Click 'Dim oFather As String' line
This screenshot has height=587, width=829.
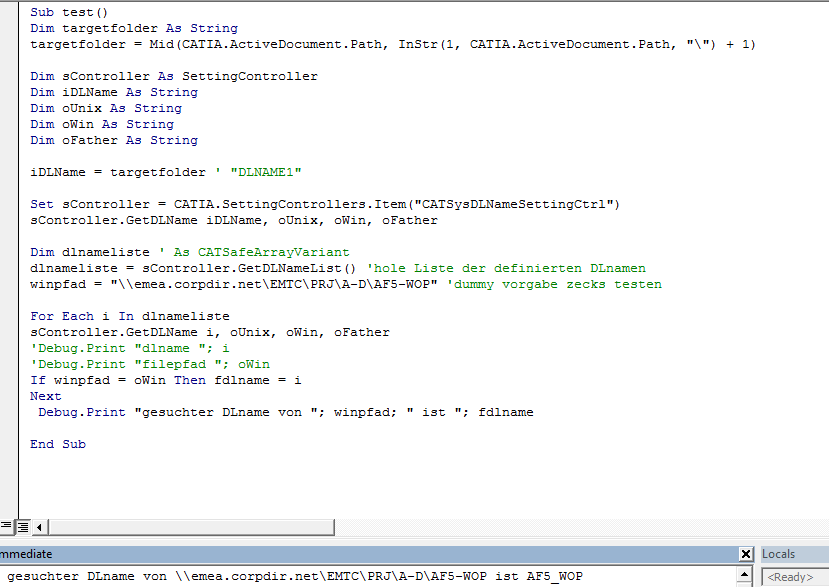[x=114, y=140]
